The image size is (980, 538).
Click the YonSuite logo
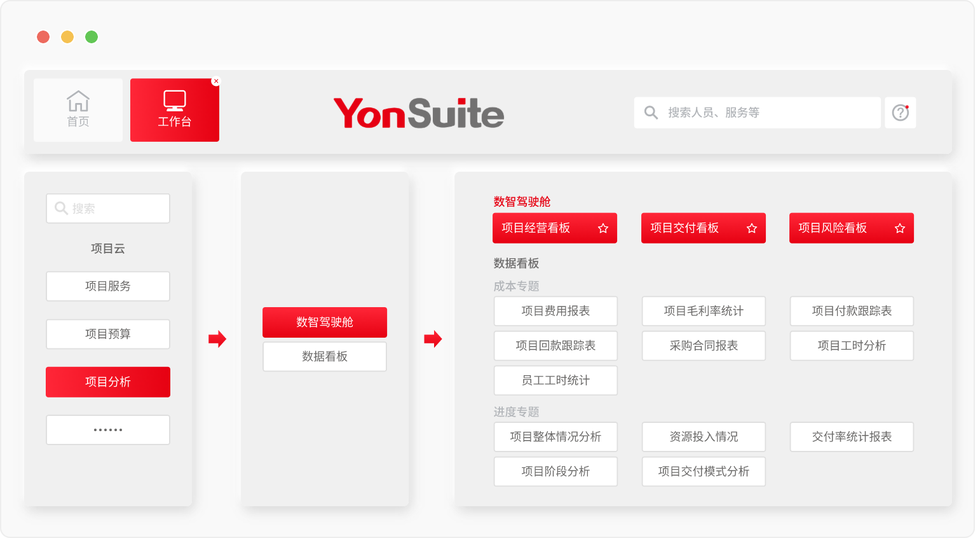tap(419, 113)
